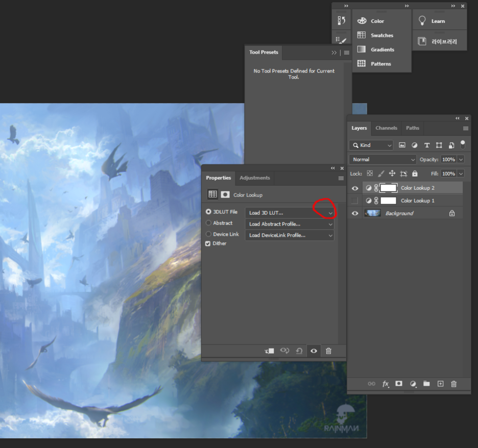Open the History panel icon
The width and height of the screenshot is (478, 448).
(x=342, y=21)
